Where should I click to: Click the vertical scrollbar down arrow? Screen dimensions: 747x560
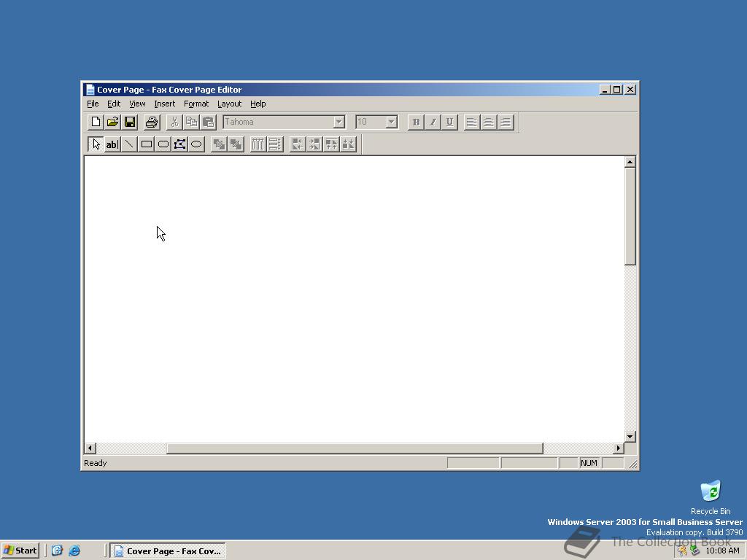[630, 436]
